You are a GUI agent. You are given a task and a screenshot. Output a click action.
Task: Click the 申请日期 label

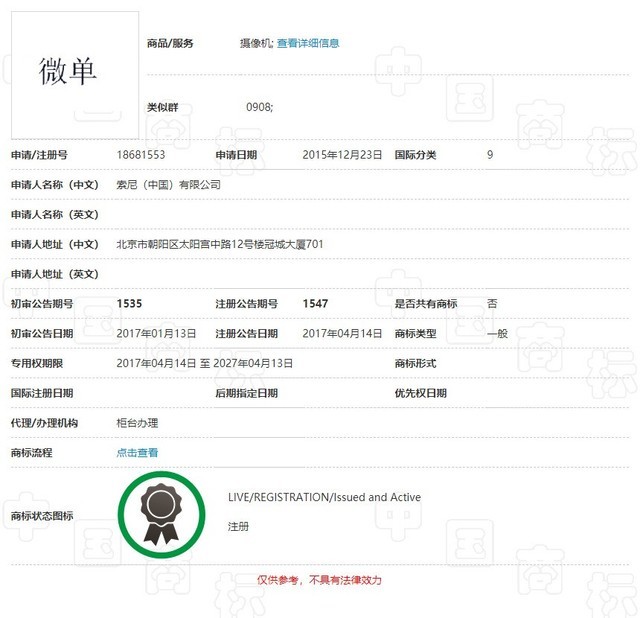point(236,155)
